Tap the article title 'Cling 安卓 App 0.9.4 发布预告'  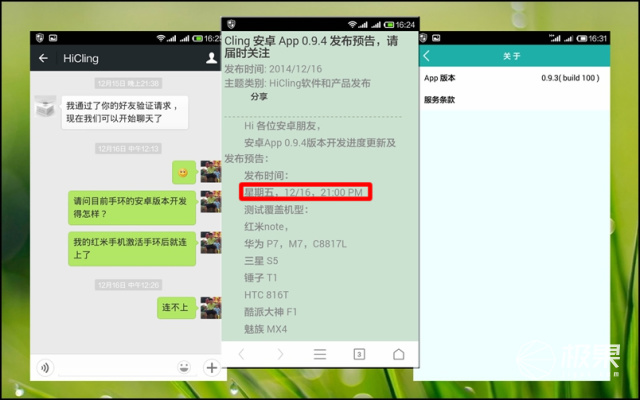coord(311,47)
